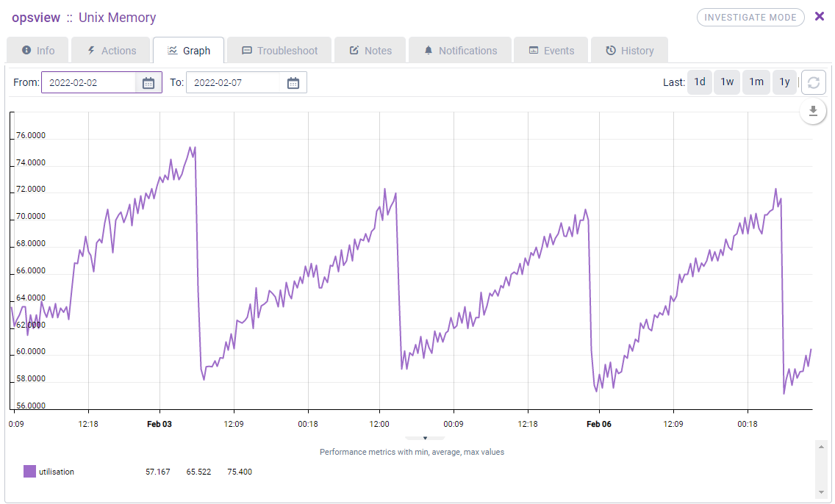Viewport: 835px width, 504px height.
Task: Open the History tab
Action: click(x=629, y=51)
